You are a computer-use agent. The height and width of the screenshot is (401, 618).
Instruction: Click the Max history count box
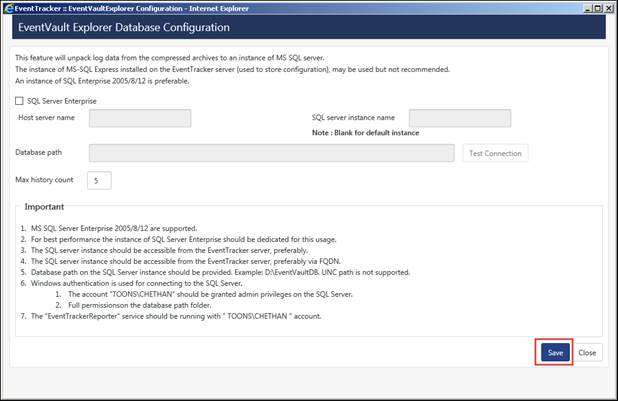tap(99, 180)
